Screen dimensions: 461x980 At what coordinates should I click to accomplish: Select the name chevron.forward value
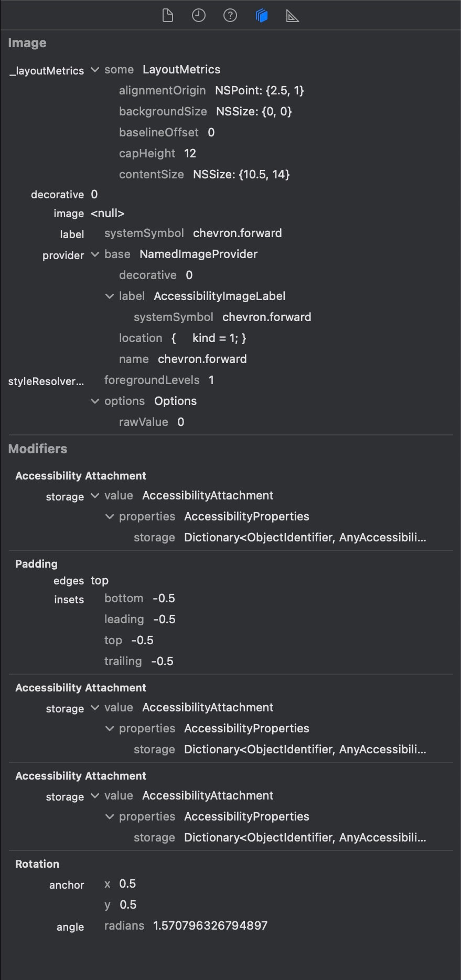202,359
